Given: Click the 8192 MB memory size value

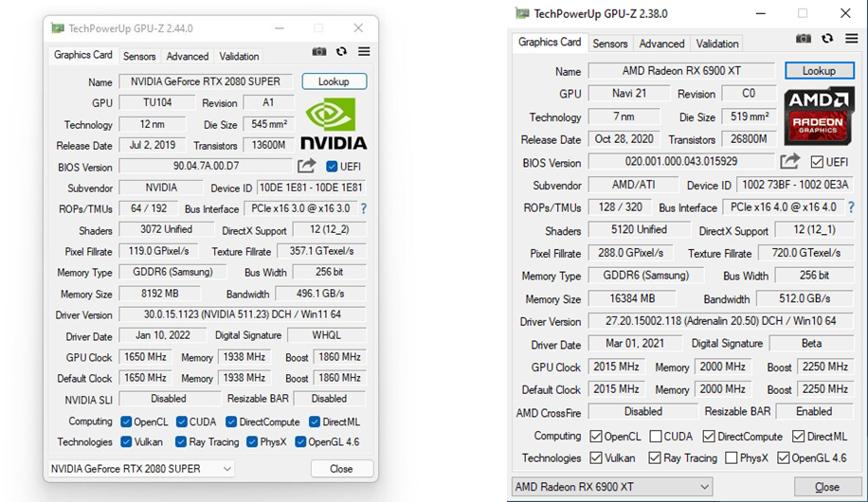Looking at the screenshot, I should [x=159, y=294].
